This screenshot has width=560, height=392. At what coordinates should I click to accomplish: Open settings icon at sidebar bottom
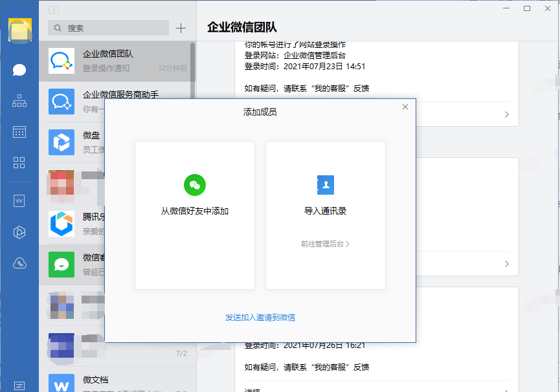pos(19,386)
